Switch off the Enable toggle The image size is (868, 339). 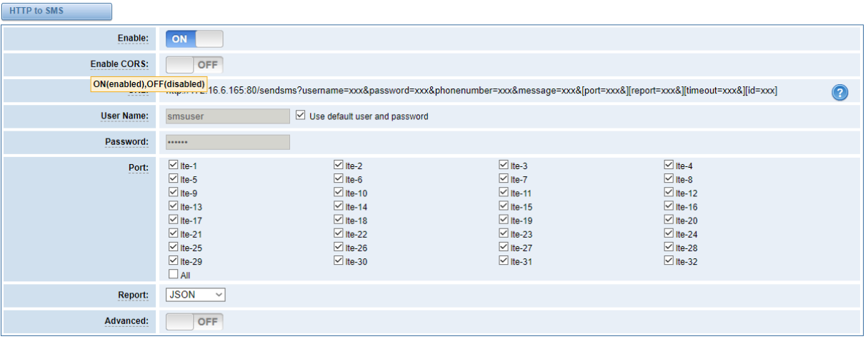click(194, 39)
